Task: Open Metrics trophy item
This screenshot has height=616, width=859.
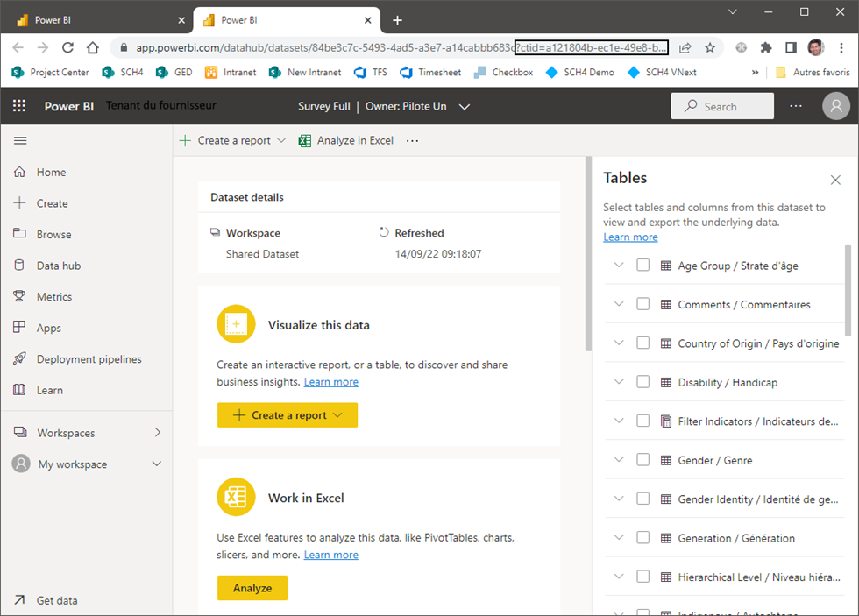Action: coord(54,297)
